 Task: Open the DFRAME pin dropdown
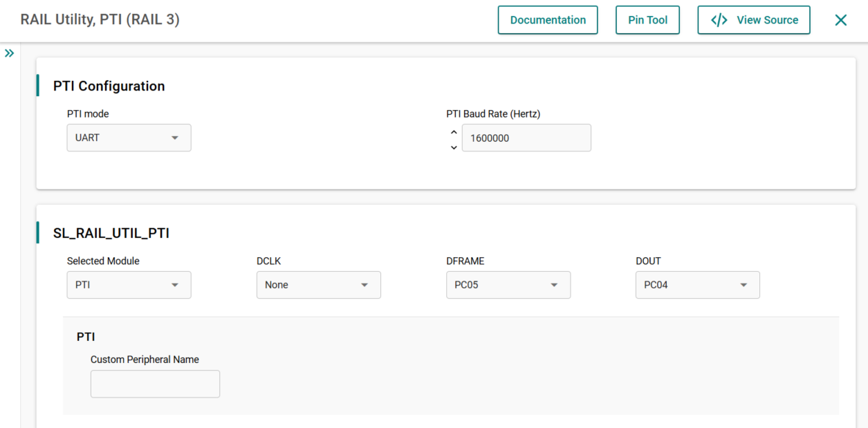[508, 285]
